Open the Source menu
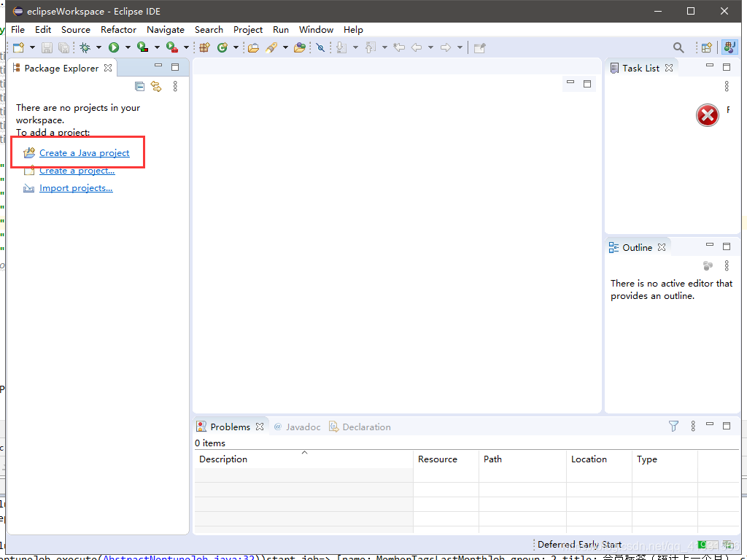 pos(76,29)
